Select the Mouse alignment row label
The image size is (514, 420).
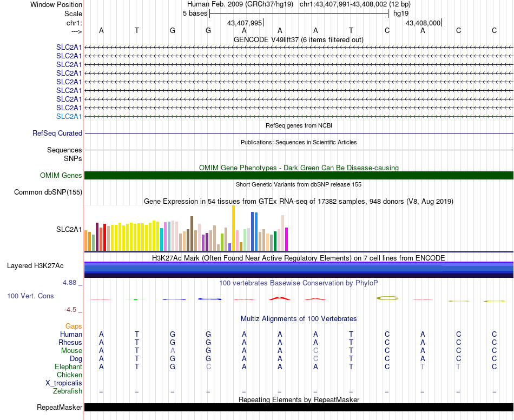71,351
